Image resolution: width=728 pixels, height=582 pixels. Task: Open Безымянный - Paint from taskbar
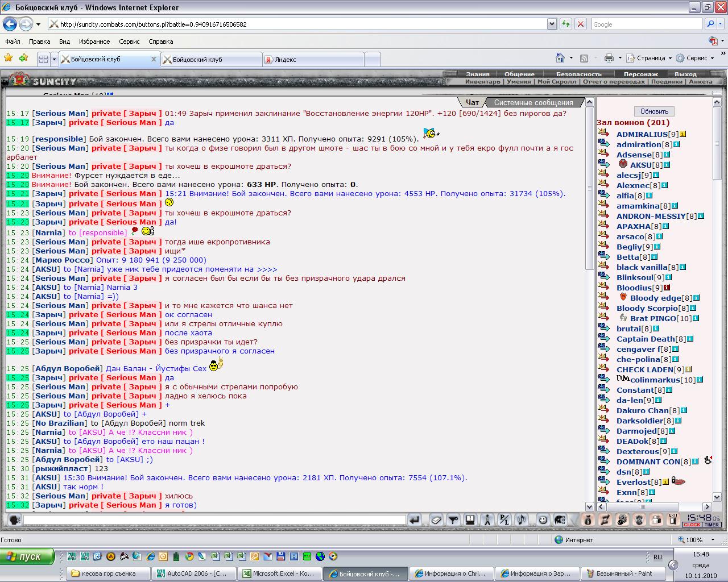tap(623, 573)
